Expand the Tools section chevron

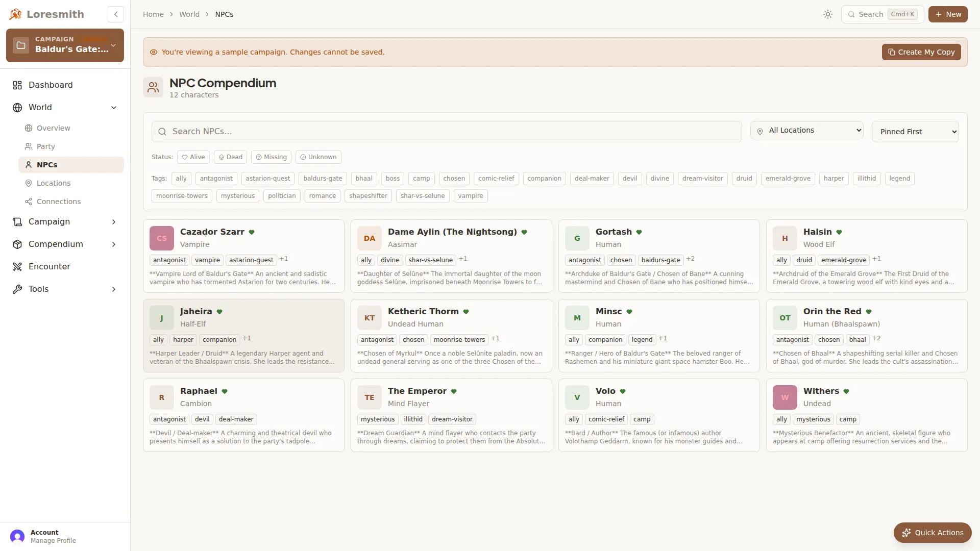(113, 289)
